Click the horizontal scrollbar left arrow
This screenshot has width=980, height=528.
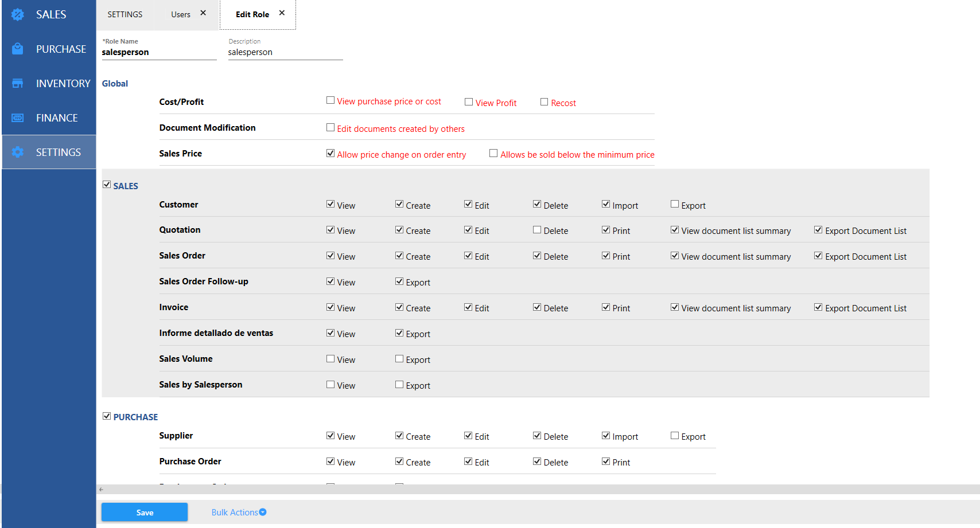tap(102, 490)
